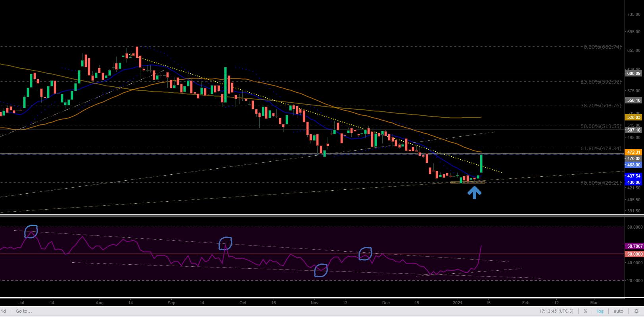The height and width of the screenshot is (317, 644).
Task: Select the circled RSI low in early November
Action: point(321,270)
